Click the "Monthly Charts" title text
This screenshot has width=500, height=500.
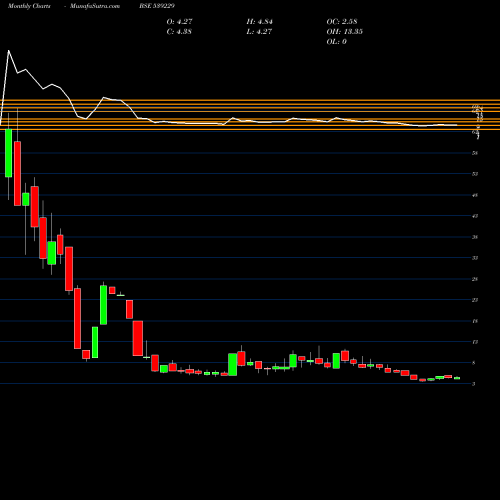click(x=29, y=6)
